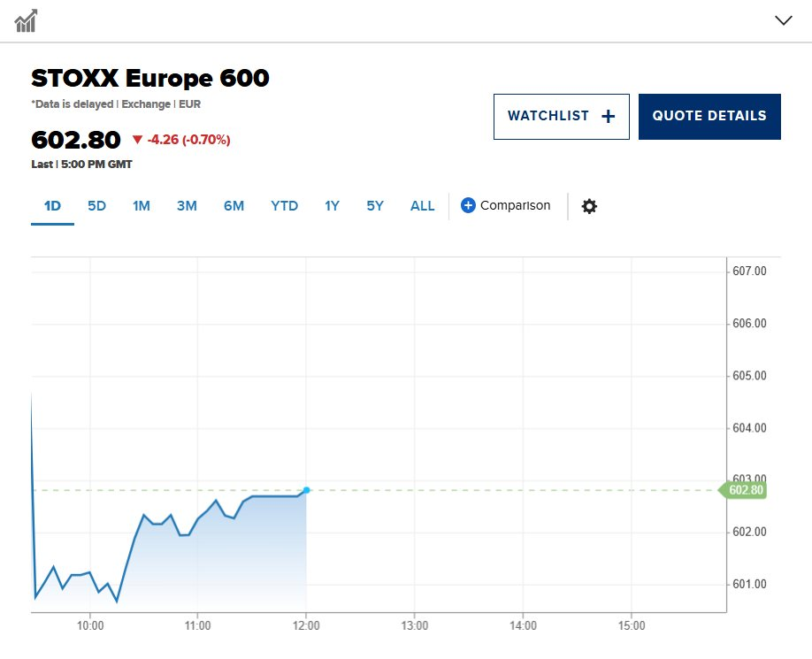Switch to the 5Y time range
The image size is (812, 659).
pos(375,206)
